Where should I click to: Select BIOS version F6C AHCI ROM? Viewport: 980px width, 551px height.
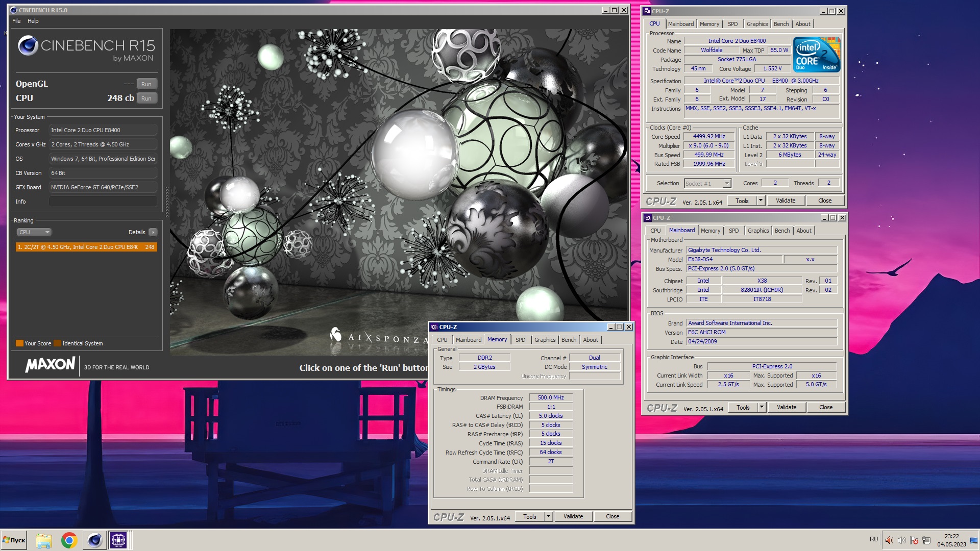[x=762, y=332]
